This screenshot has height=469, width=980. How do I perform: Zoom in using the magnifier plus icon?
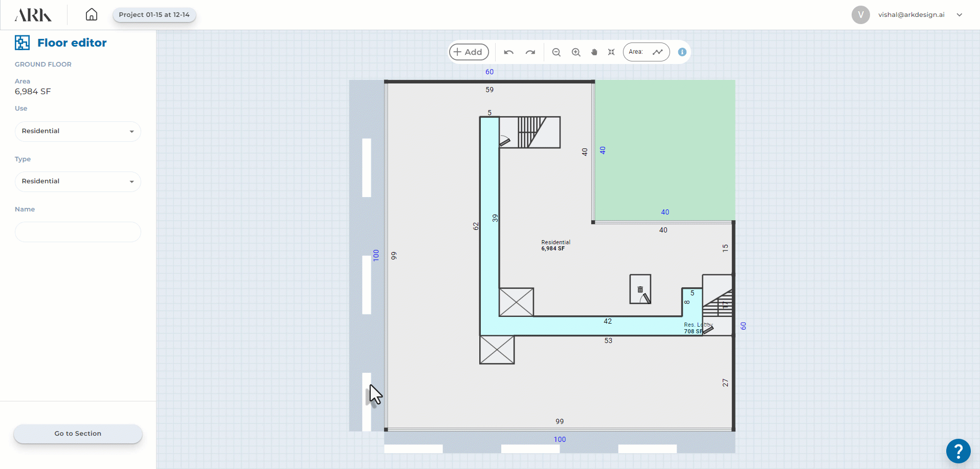pyautogui.click(x=576, y=52)
